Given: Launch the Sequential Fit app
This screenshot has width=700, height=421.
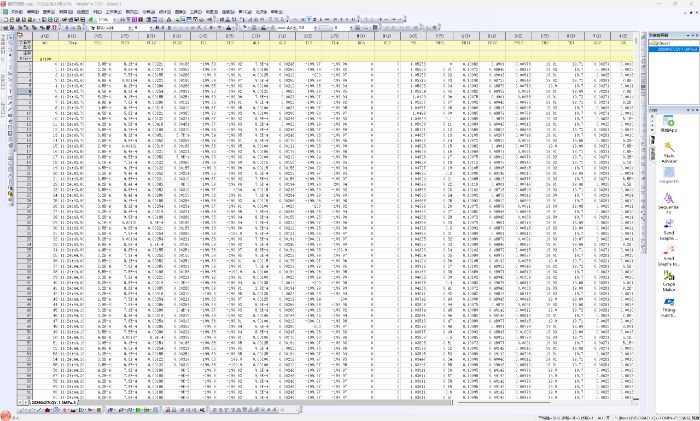Looking at the screenshot, I should point(669,203).
